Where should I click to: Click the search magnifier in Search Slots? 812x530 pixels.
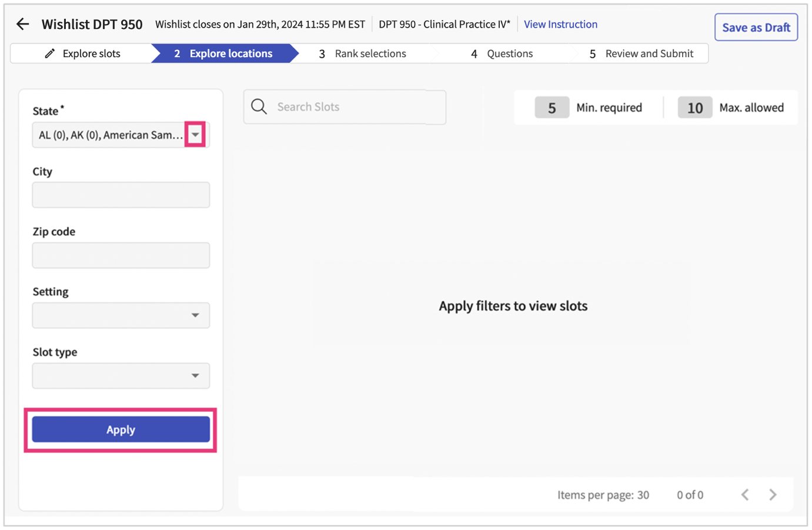259,106
